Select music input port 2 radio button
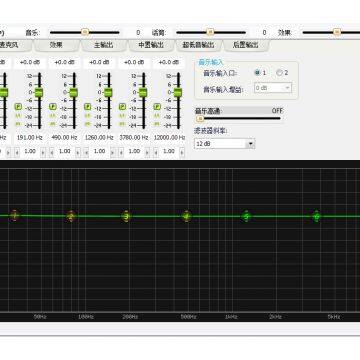Screen dimensions: 360x360 point(279,73)
